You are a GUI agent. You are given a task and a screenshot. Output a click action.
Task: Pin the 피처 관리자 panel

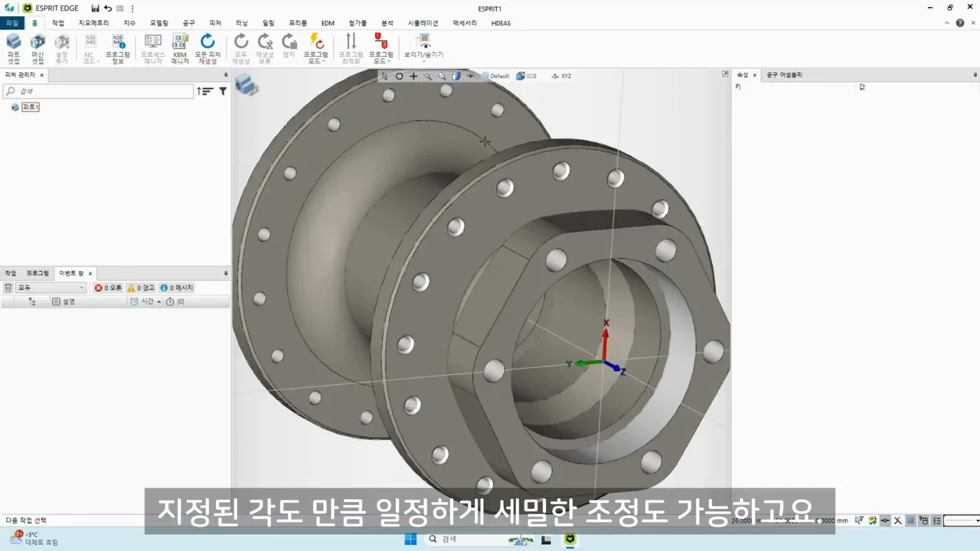[226, 75]
